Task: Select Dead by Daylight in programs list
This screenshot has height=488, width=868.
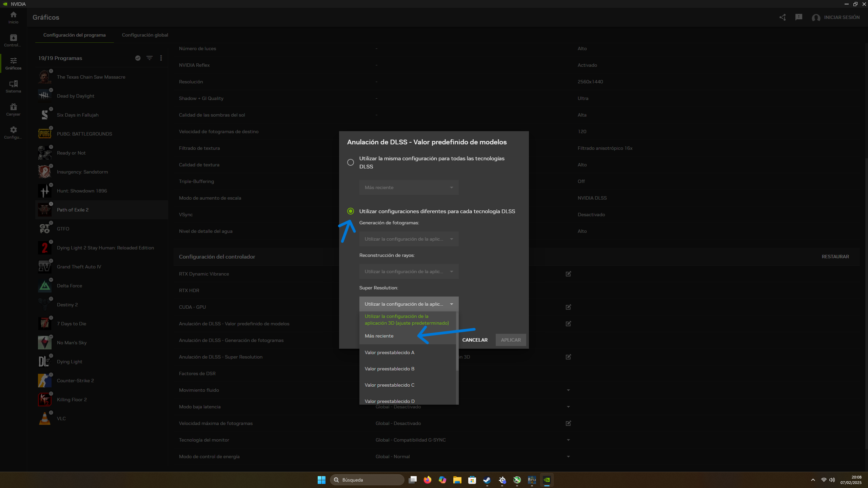Action: (76, 96)
